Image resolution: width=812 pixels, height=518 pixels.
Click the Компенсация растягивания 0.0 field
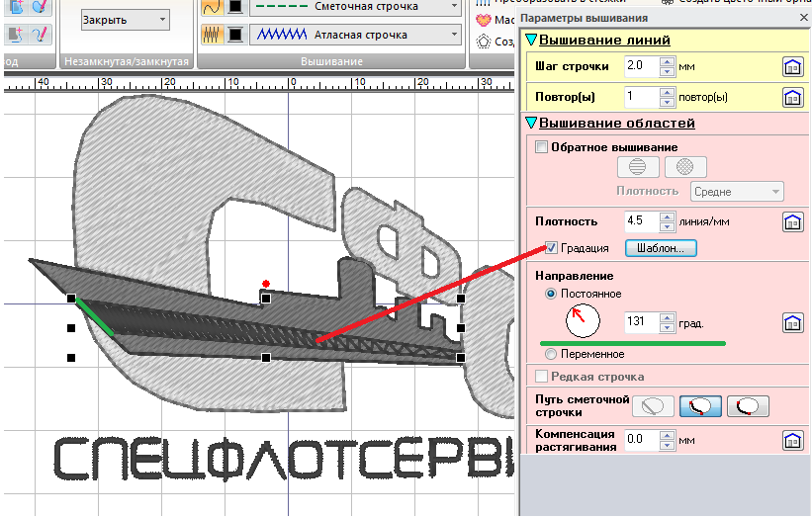pyautogui.click(x=642, y=440)
